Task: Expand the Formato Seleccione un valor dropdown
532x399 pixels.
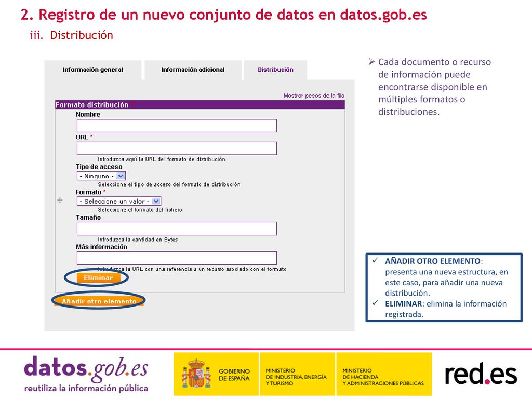Action: 119,201
